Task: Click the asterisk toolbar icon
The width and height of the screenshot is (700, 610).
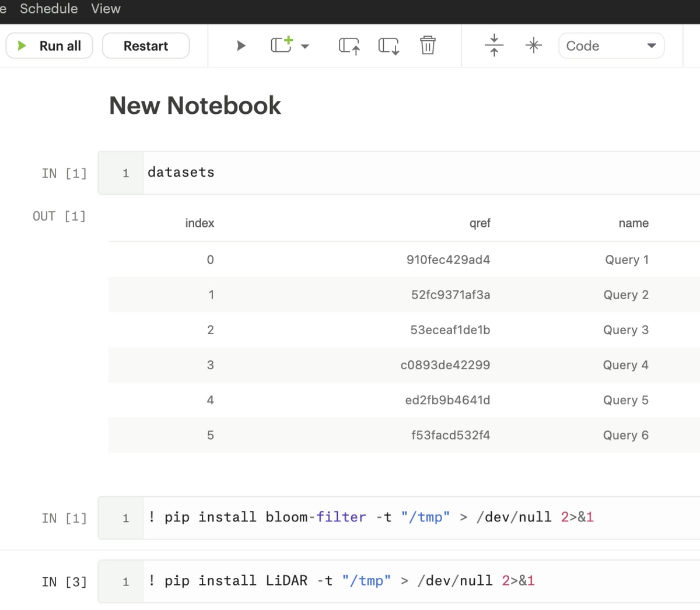Action: 533,45
